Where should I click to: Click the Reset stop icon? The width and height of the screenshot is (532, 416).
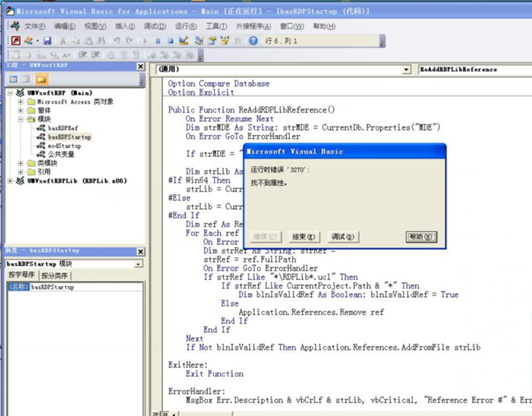coord(171,41)
